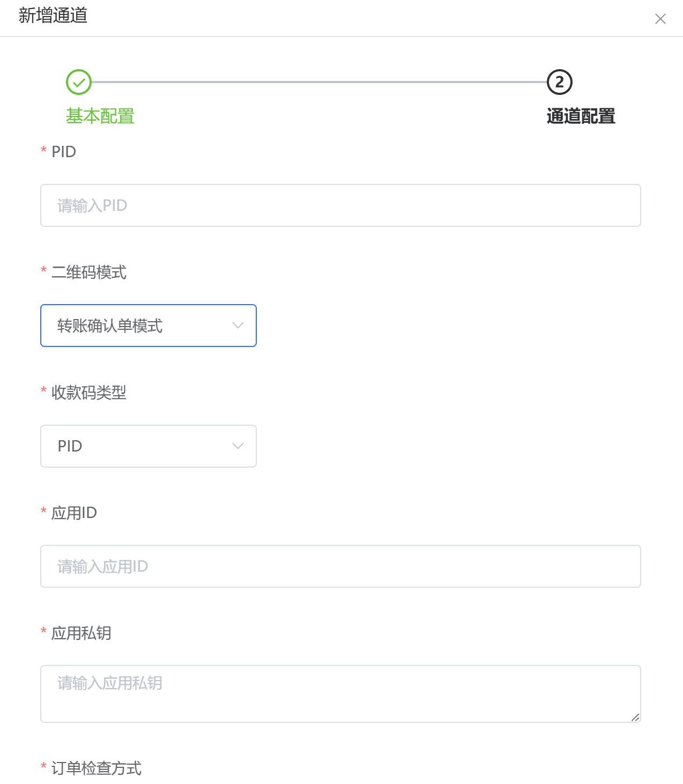Click the PID field label
Viewport: 683px width, 784px height.
point(64,152)
